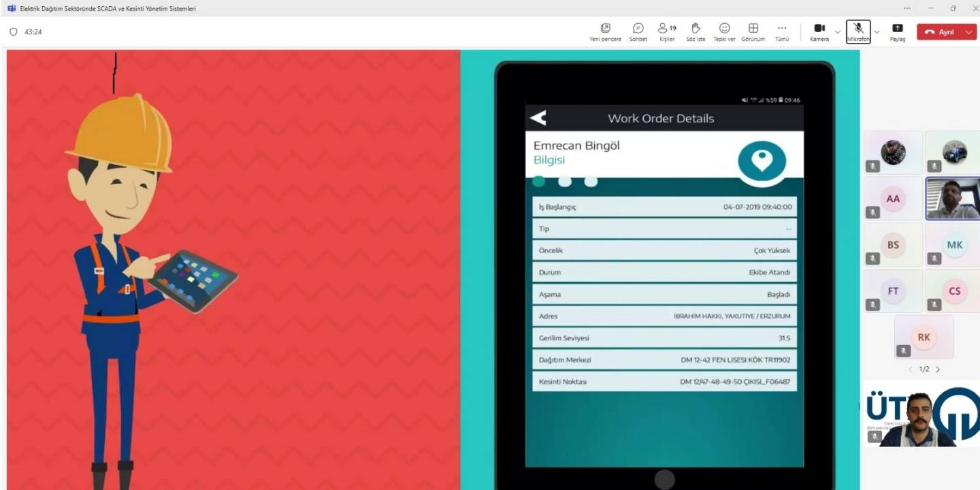Open the Ayrıl button dropdown arrow

click(x=969, y=32)
